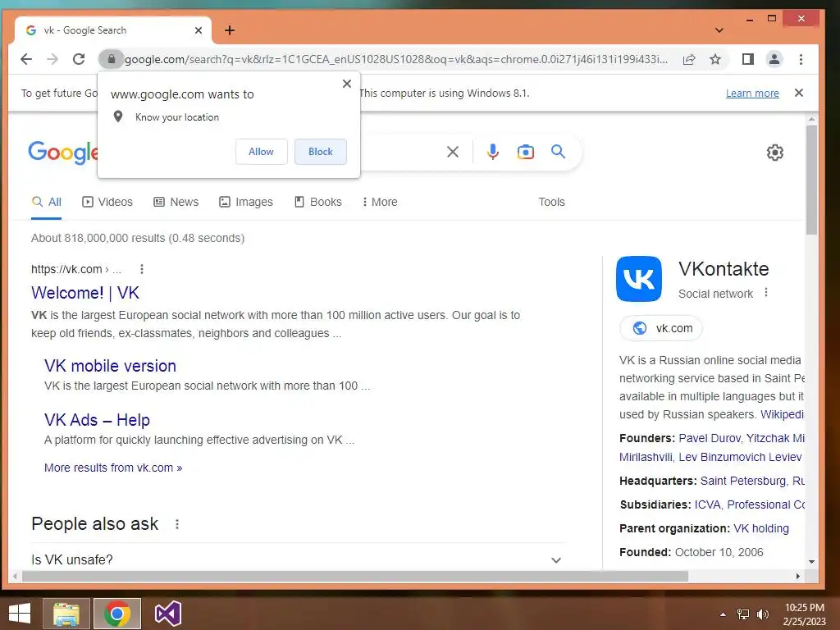Open the Lev Binzumovich Leviev link
Viewport: 840px width, 630px height.
coord(740,457)
